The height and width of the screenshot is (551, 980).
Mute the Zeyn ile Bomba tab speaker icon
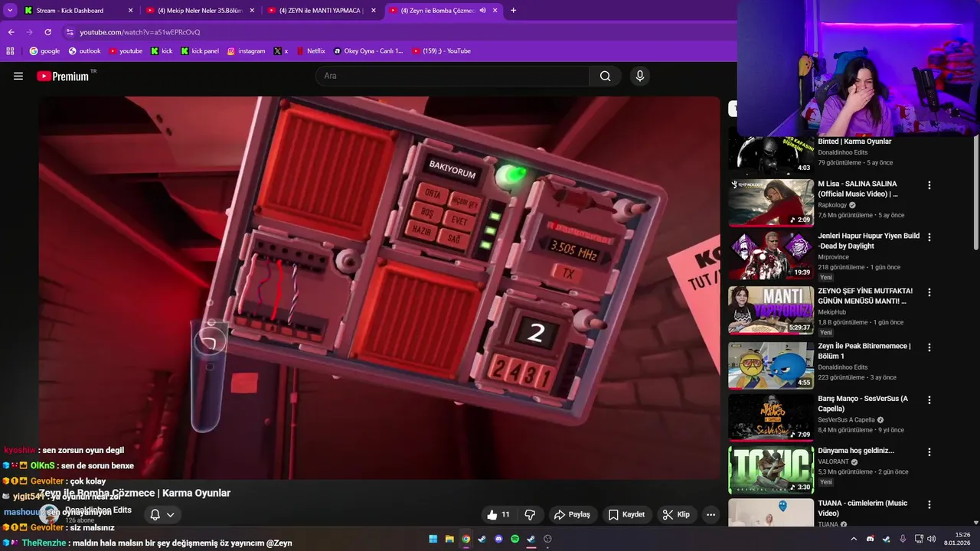pyautogui.click(x=483, y=11)
